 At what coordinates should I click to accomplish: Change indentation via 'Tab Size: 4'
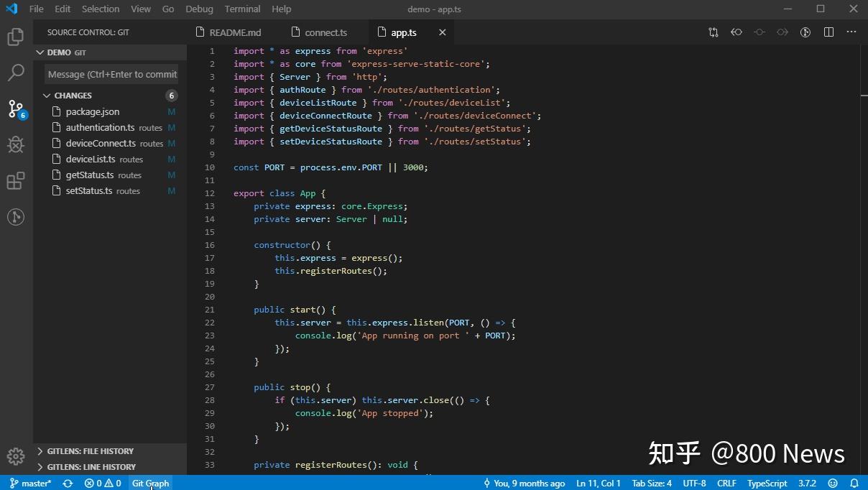tap(652, 484)
